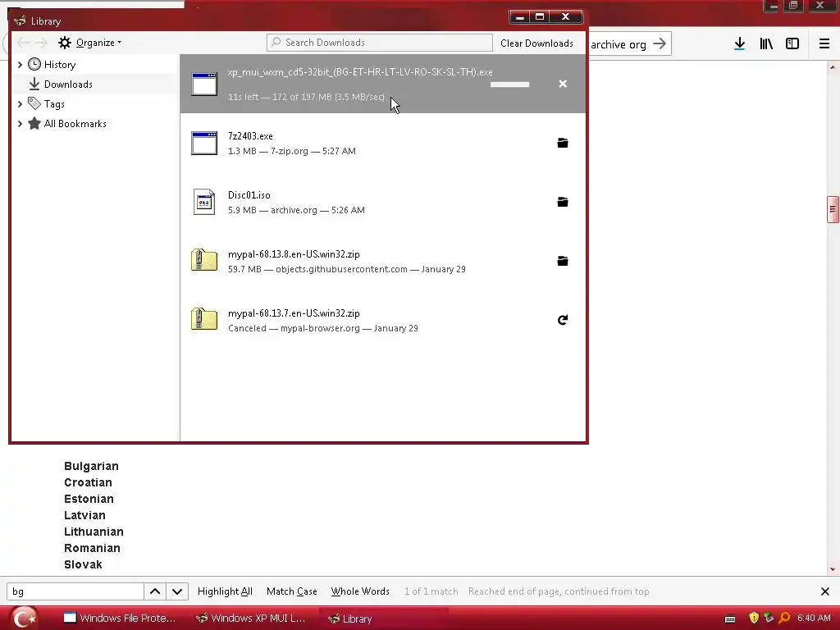840x630 pixels.
Task: Toggle Match Case in find bar
Action: click(x=292, y=591)
